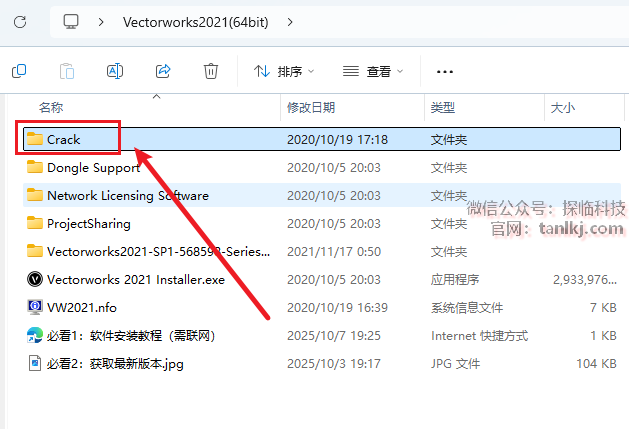Click the This PC monitor icon
Image resolution: width=629 pixels, height=429 pixels.
click(71, 22)
